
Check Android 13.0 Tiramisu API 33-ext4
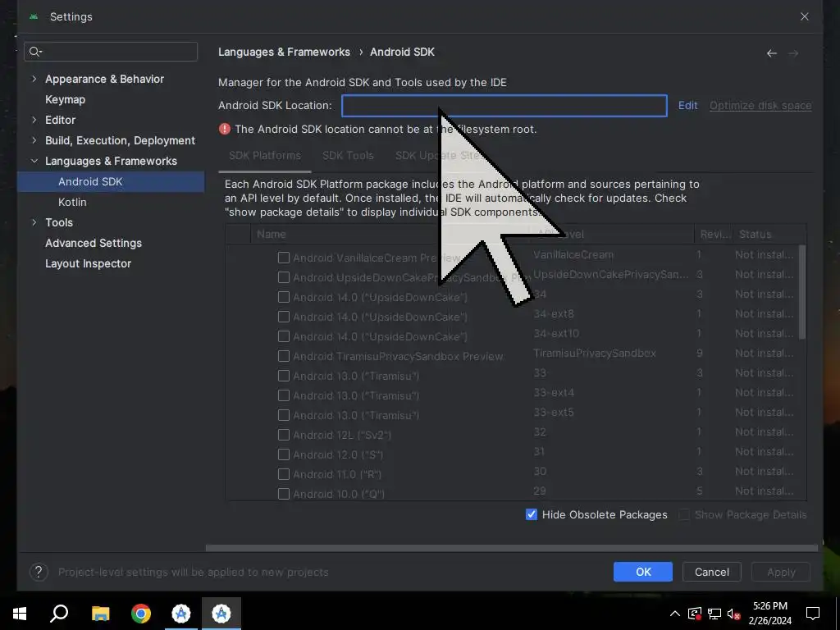(x=284, y=395)
